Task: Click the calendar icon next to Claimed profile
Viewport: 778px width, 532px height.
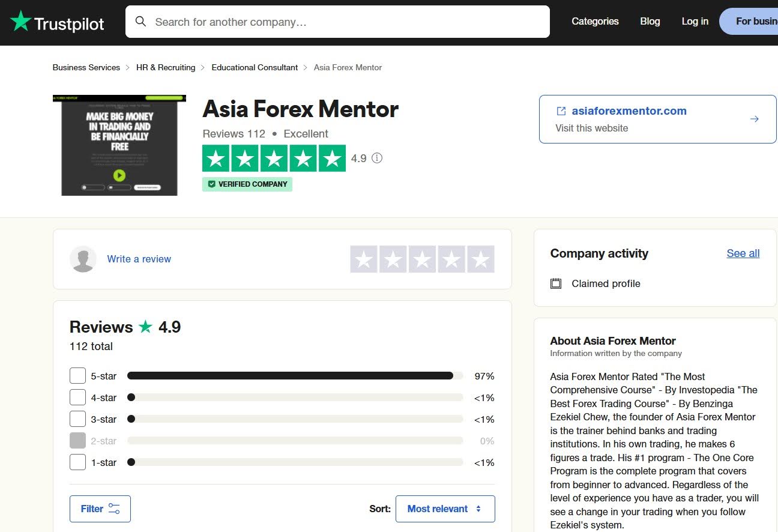Action: (x=556, y=283)
